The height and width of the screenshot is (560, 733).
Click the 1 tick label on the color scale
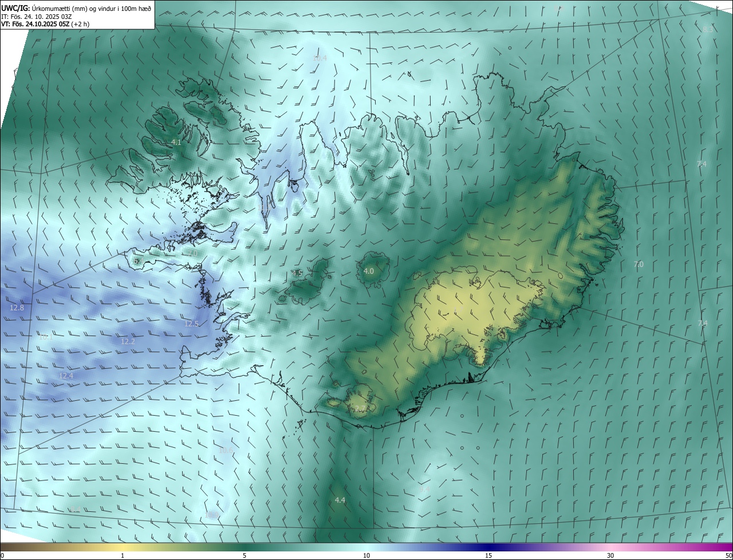[x=123, y=555]
